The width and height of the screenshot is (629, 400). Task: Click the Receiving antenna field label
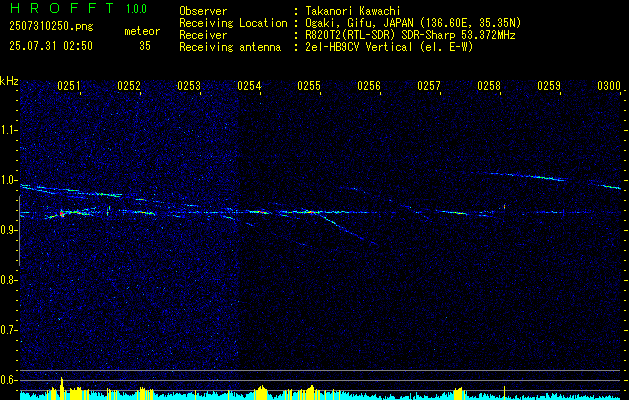(230, 47)
